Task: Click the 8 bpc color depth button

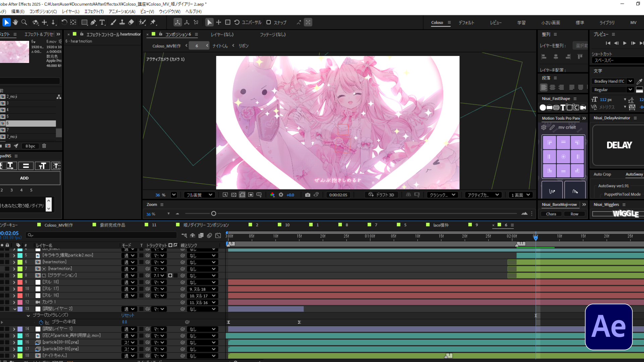Action: click(x=30, y=146)
